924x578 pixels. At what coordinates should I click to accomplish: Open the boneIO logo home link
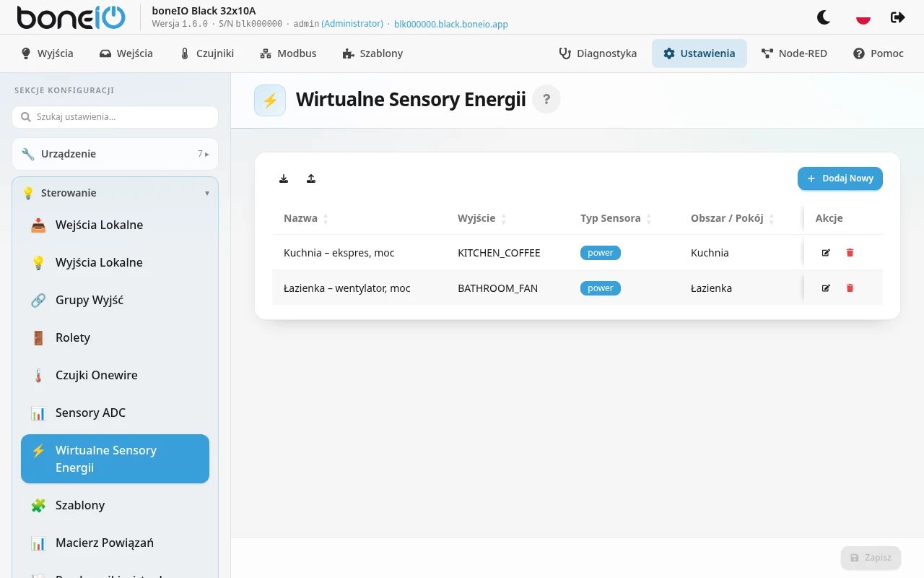click(71, 17)
